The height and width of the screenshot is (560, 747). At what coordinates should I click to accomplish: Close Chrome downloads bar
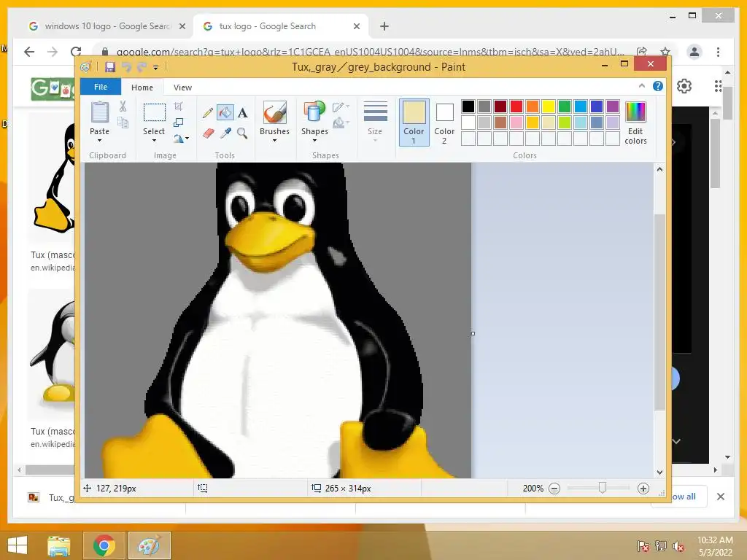(720, 497)
